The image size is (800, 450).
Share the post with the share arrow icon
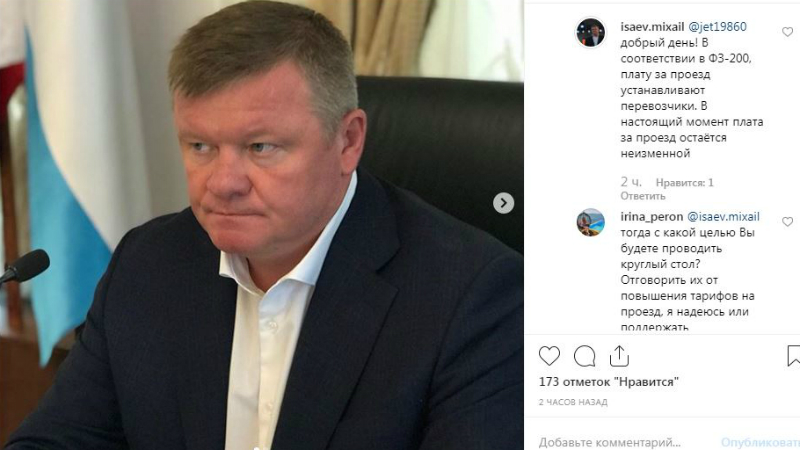(619, 356)
